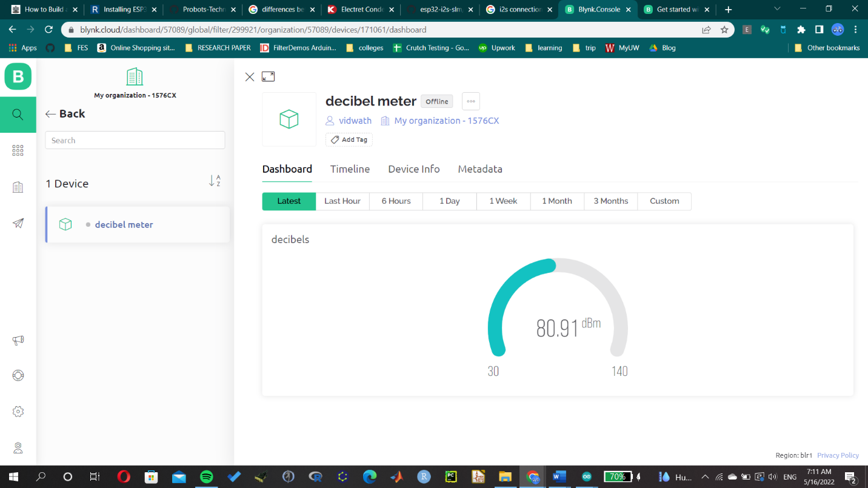Image resolution: width=868 pixels, height=488 pixels.
Task: Open the Upwork bookmark
Action: (496, 48)
